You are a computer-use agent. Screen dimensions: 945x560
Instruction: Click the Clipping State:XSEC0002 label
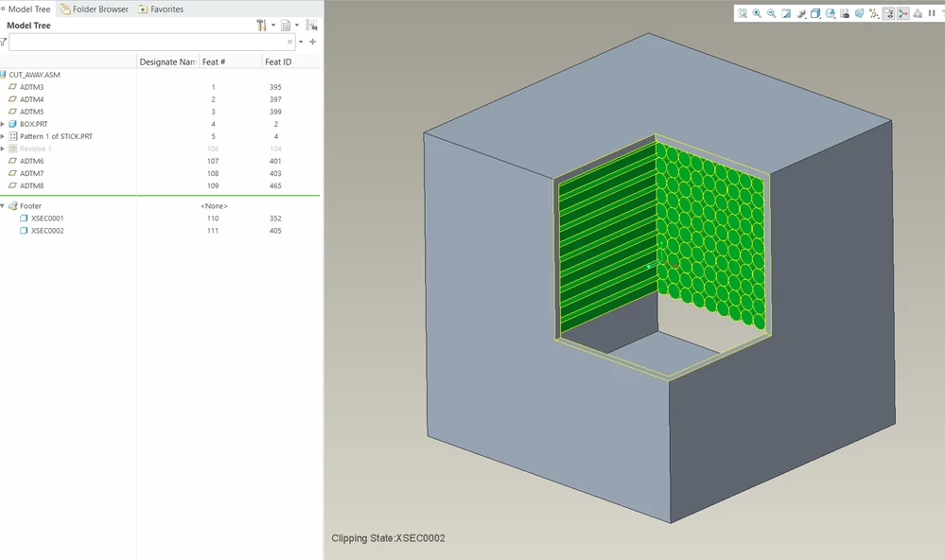point(388,538)
